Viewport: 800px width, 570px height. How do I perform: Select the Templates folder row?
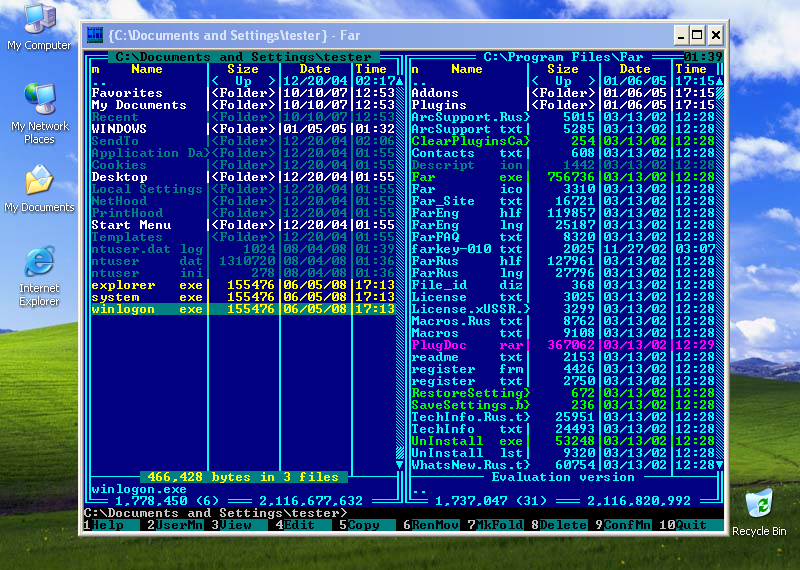coord(243,237)
